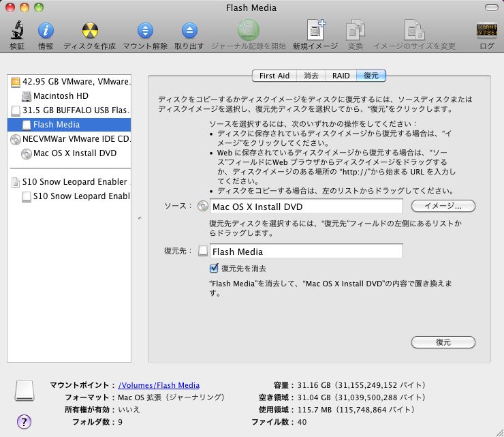This screenshot has height=437, width=504.
Task: Click the window resize grip corner
Action: [x=499, y=433]
